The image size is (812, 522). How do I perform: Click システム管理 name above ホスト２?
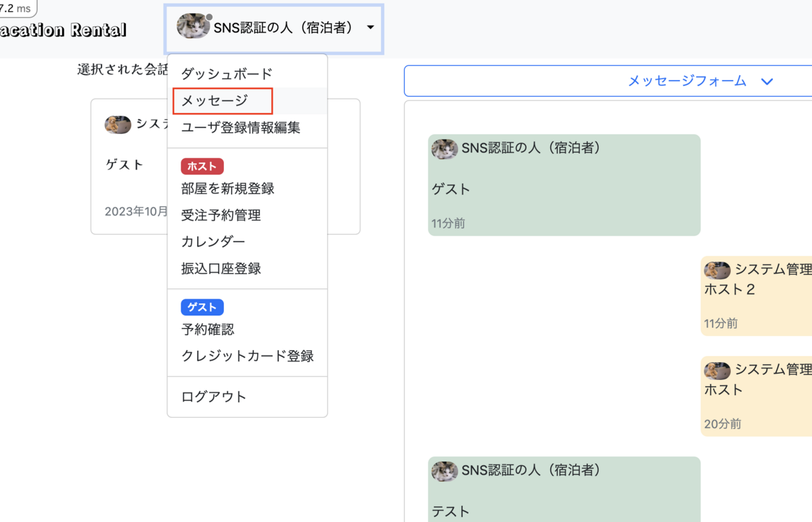point(773,269)
